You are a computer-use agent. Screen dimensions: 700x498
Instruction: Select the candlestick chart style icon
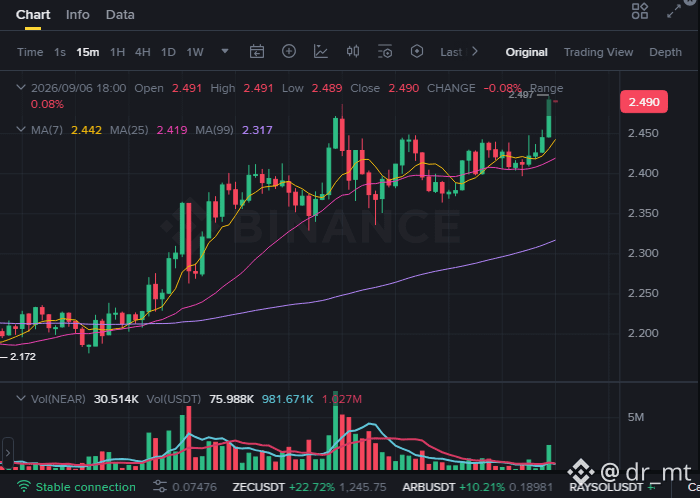[x=353, y=51]
